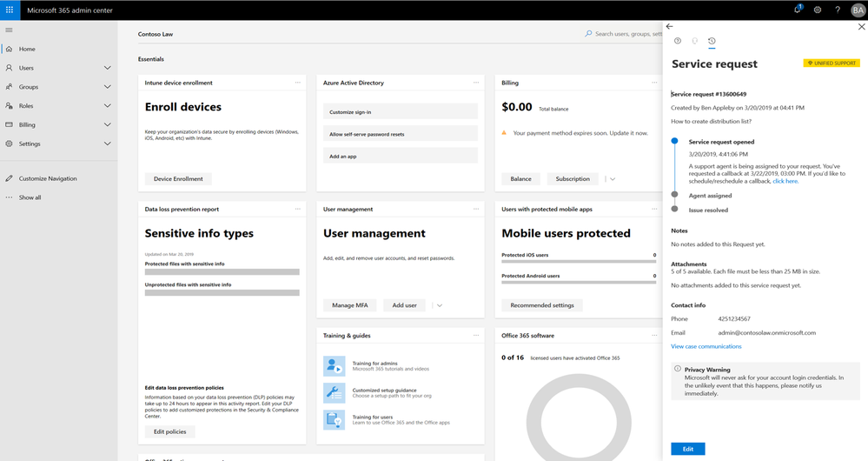The width and height of the screenshot is (868, 461).
Task: Click the search magnifier icon
Action: click(588, 34)
